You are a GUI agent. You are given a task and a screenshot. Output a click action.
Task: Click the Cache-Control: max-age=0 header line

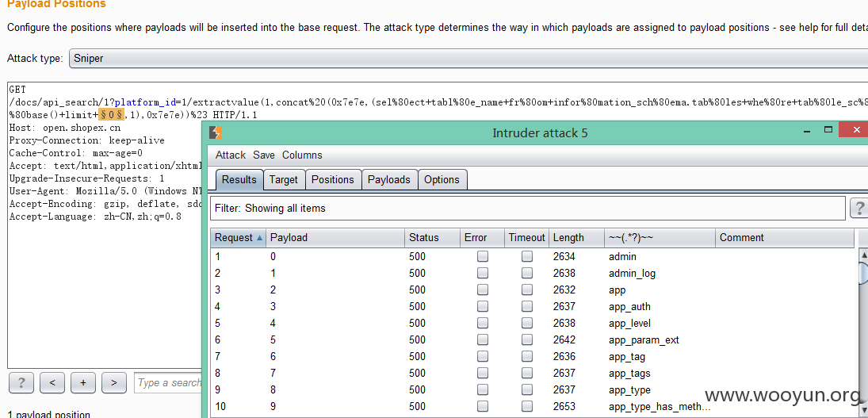76,153
